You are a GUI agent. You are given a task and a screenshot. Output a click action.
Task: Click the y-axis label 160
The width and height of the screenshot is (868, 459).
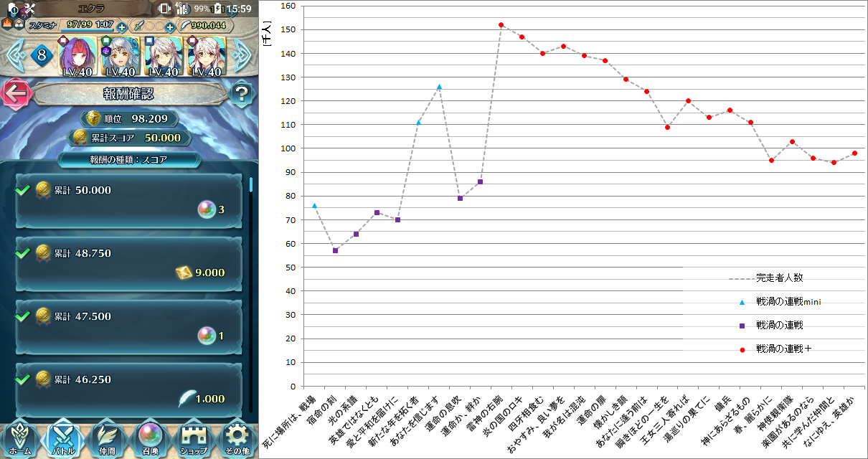click(288, 6)
